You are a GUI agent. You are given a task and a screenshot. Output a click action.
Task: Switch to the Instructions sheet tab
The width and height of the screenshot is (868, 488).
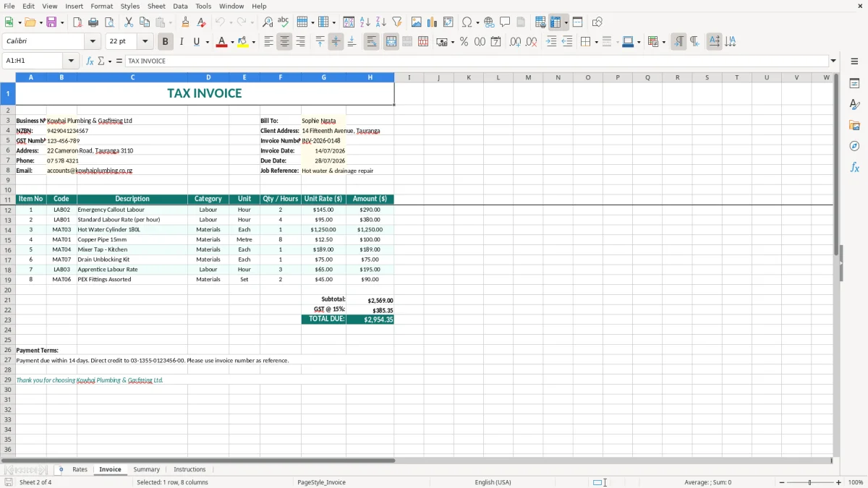tap(190, 470)
